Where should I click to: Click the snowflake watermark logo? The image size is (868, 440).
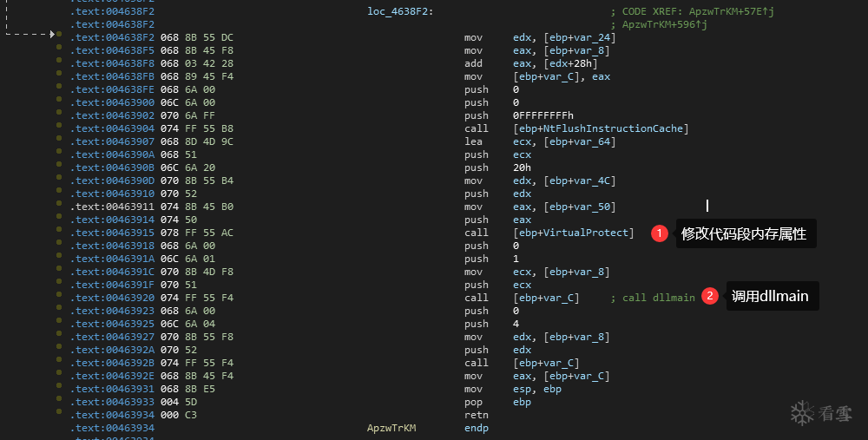(x=803, y=413)
